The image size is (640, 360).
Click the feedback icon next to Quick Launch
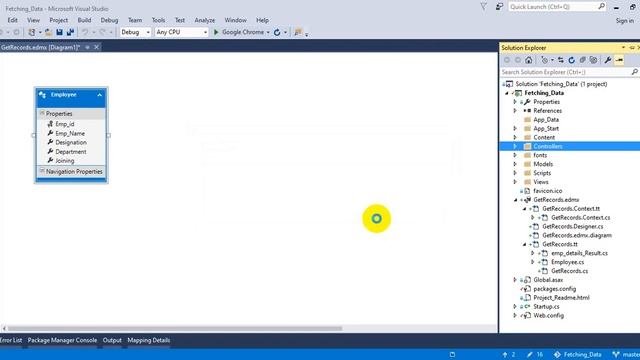499,7
